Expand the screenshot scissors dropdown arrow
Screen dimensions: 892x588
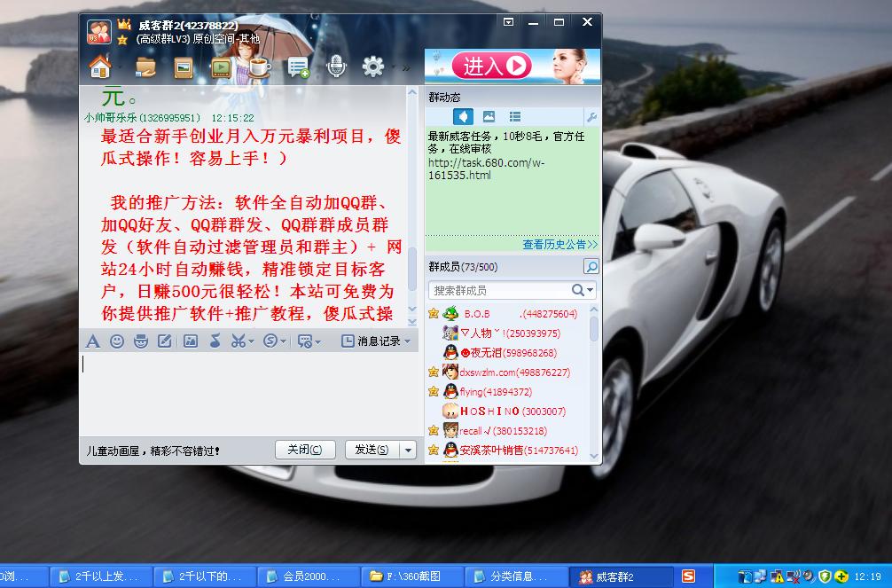click(x=251, y=341)
